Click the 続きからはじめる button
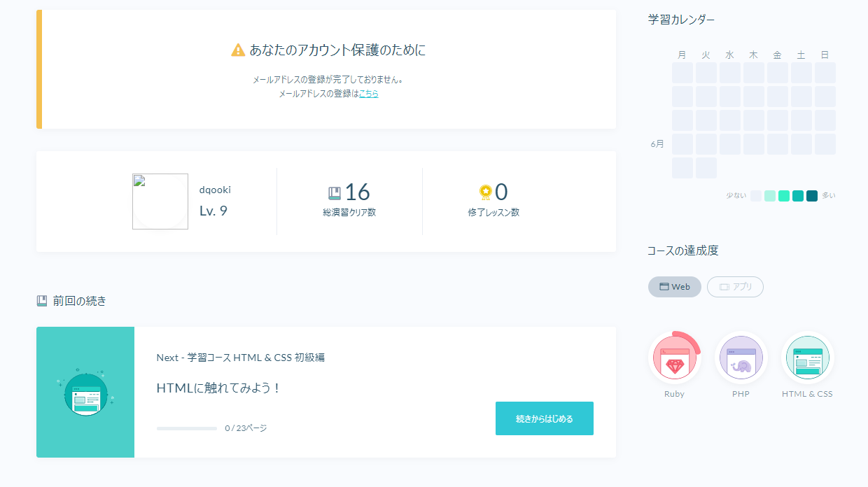The height and width of the screenshot is (487, 868). pyautogui.click(x=545, y=418)
